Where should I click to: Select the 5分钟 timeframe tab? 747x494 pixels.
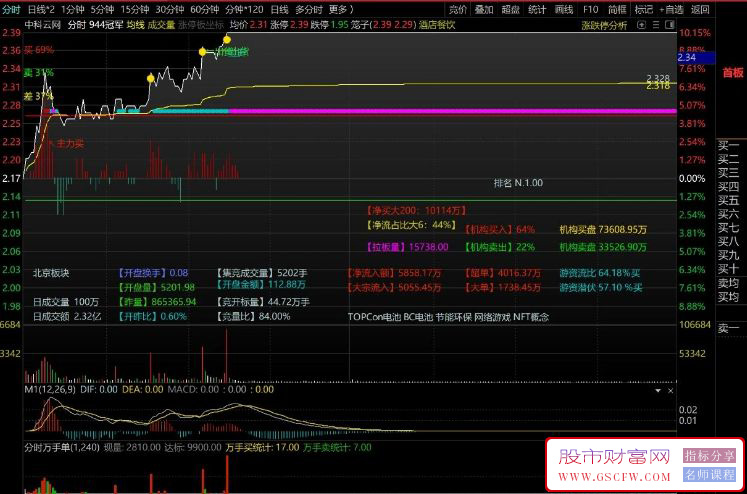[102, 10]
